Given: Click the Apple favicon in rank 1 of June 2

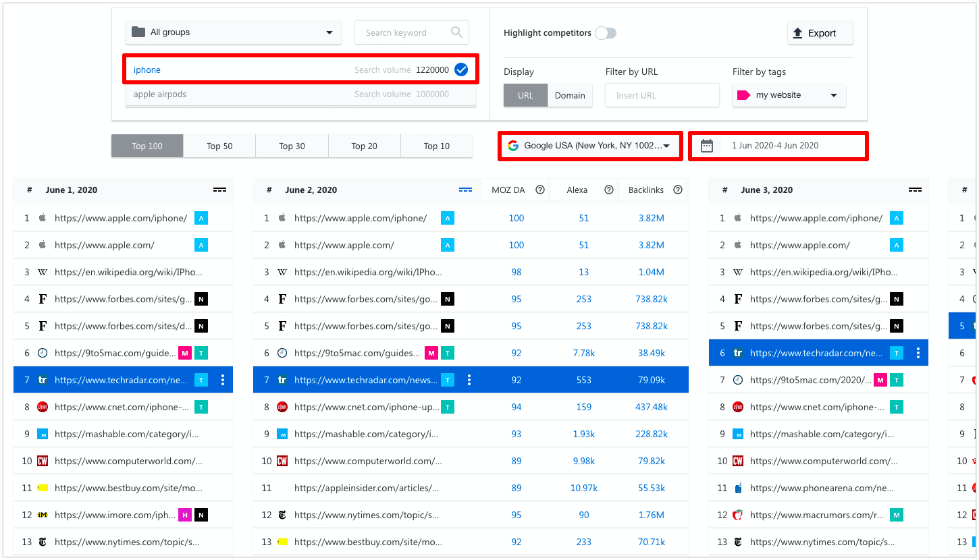Looking at the screenshot, I should tap(282, 218).
